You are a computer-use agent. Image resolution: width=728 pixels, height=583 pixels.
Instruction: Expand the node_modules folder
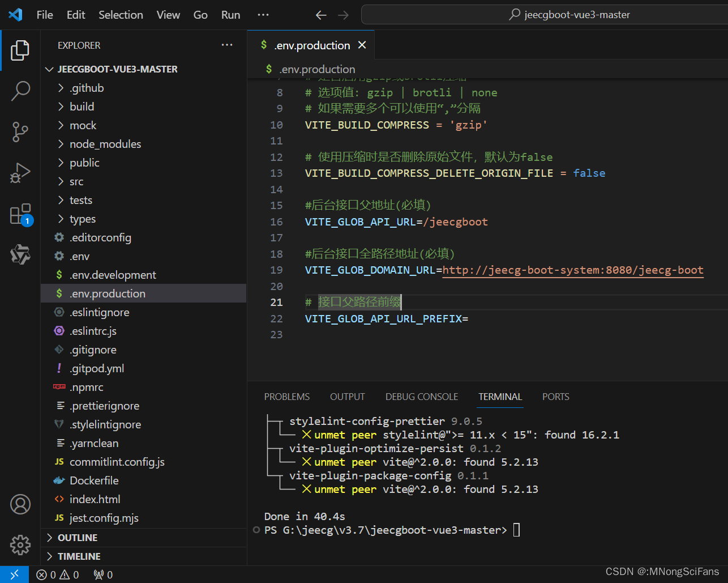tap(144, 144)
